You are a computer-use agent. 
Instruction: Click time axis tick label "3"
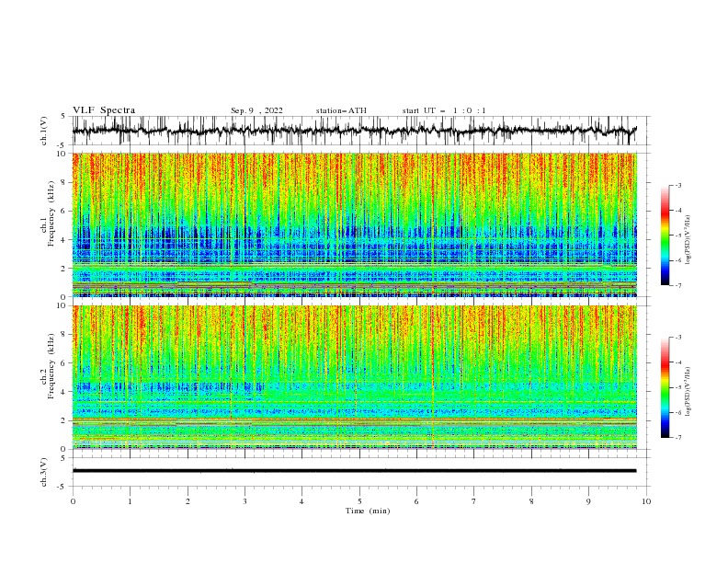pos(245,501)
